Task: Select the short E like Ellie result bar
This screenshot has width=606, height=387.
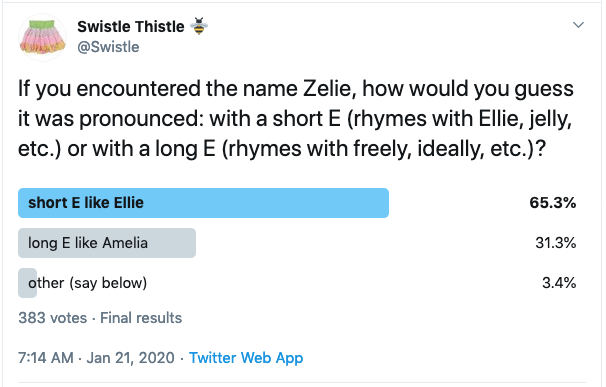Action: (x=203, y=203)
